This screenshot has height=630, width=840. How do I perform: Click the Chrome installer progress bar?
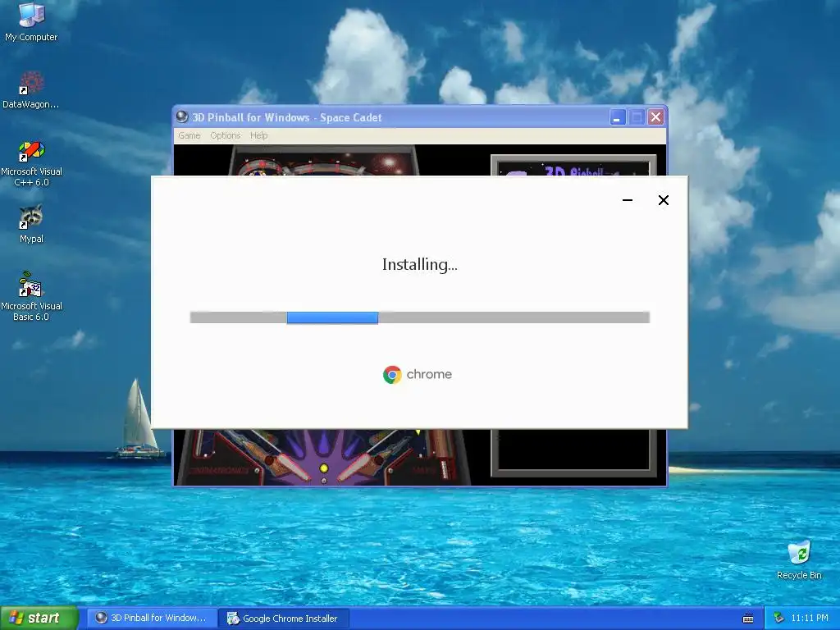pos(419,317)
